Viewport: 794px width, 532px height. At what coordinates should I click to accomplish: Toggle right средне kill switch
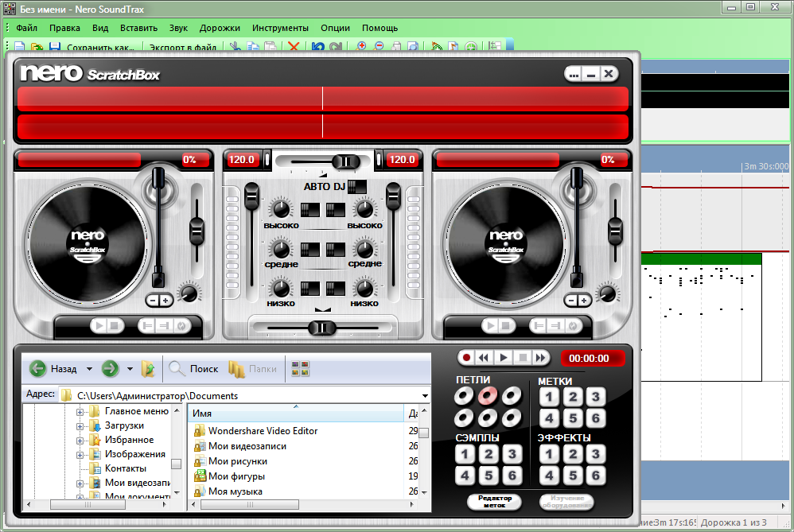[335, 249]
